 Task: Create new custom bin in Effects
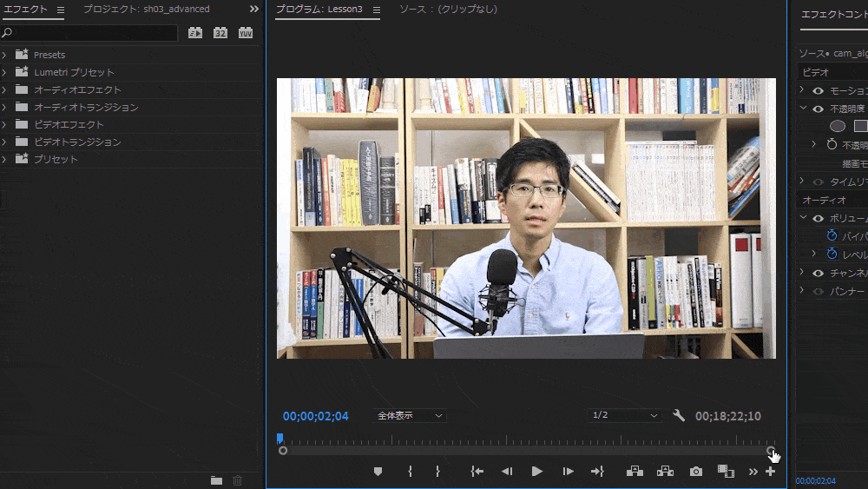tap(216, 480)
